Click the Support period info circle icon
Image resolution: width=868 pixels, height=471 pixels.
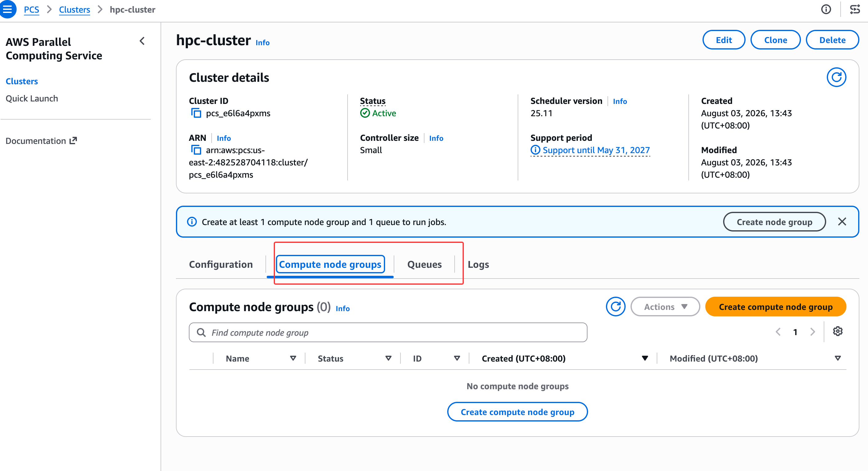pos(535,150)
